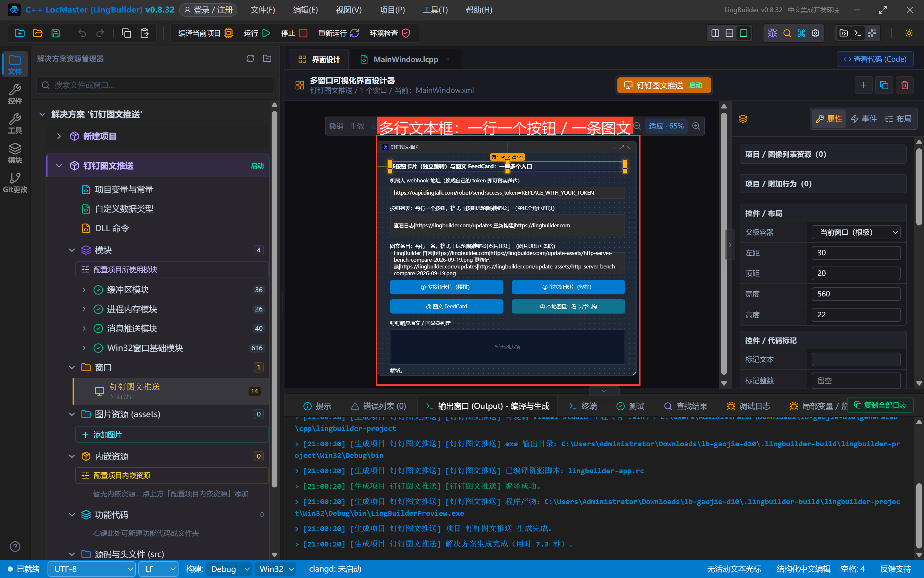The image size is (924, 578).
Task: Click the duplicate window copy icon
Action: click(884, 85)
